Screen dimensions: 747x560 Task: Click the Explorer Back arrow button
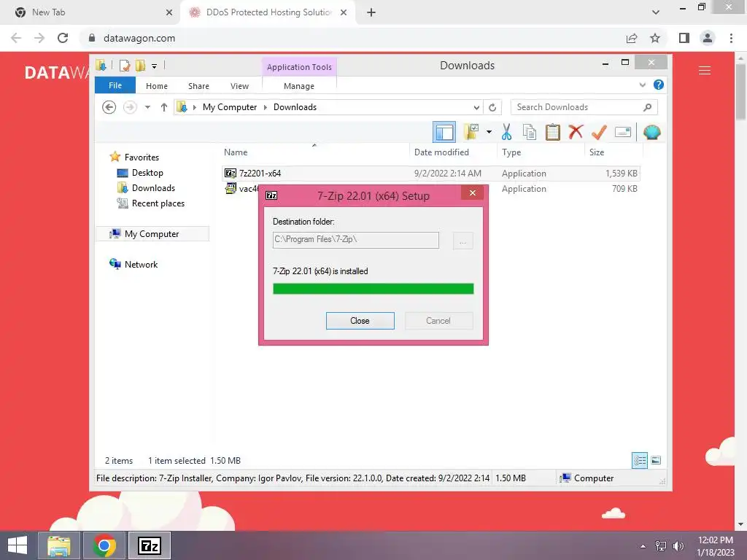109,107
